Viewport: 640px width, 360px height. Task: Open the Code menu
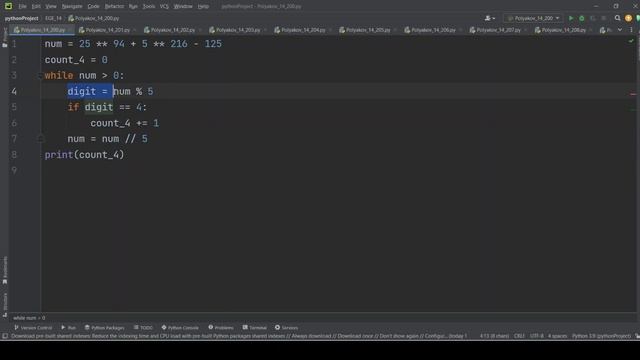pyautogui.click(x=93, y=7)
